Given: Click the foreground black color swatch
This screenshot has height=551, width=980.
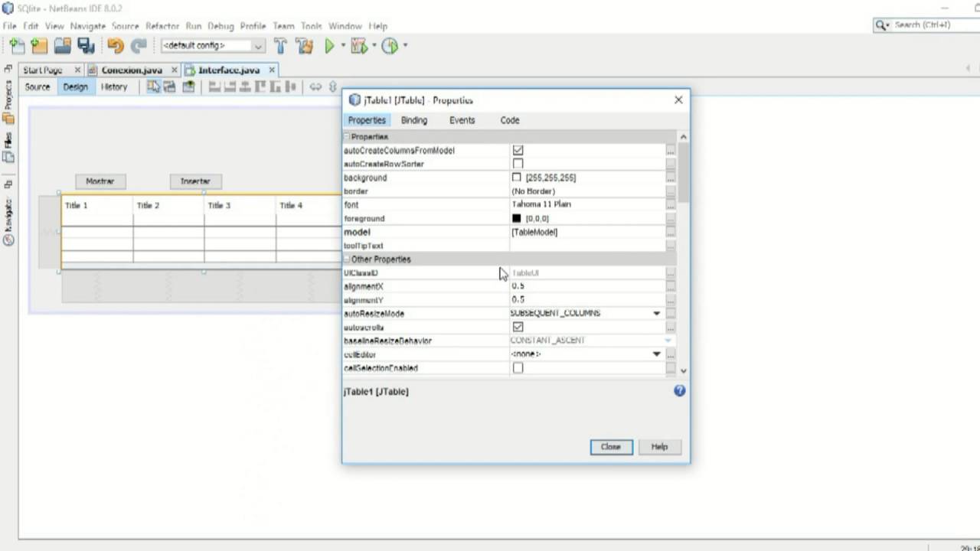Looking at the screenshot, I should pyautogui.click(x=516, y=218).
